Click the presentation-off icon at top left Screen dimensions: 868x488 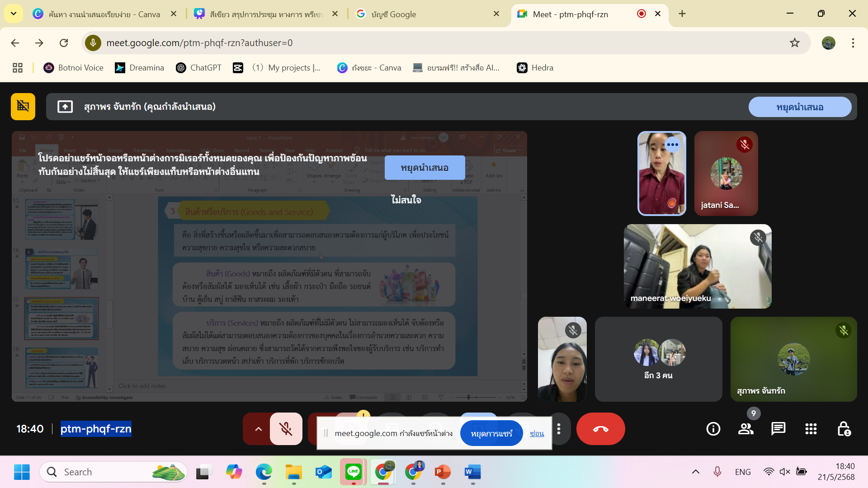pos(23,107)
